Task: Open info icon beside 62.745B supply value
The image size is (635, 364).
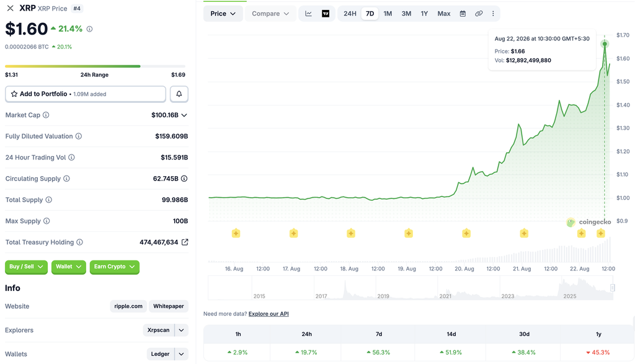Action: pos(184,179)
